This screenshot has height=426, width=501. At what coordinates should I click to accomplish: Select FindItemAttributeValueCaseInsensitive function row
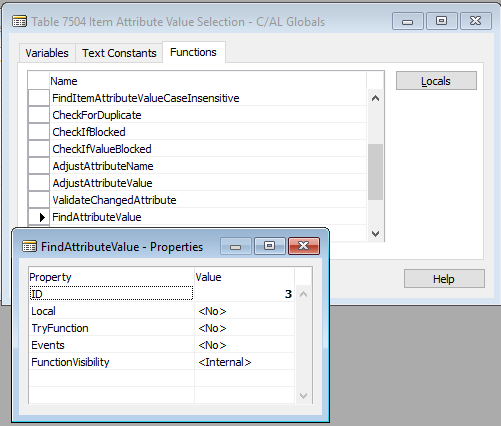tap(208, 98)
